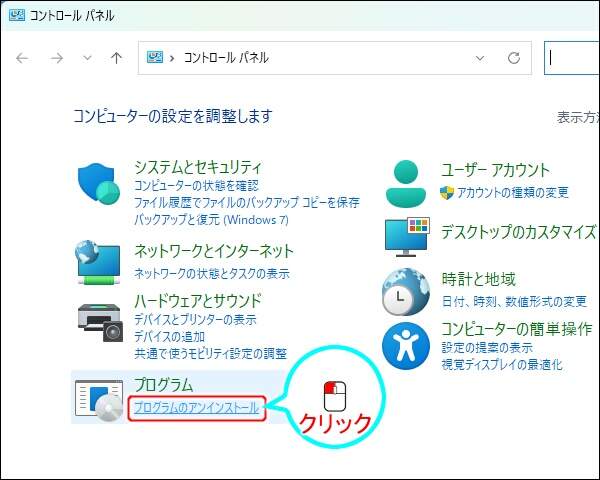Click プログラムのアンインストール link

[x=197, y=408]
